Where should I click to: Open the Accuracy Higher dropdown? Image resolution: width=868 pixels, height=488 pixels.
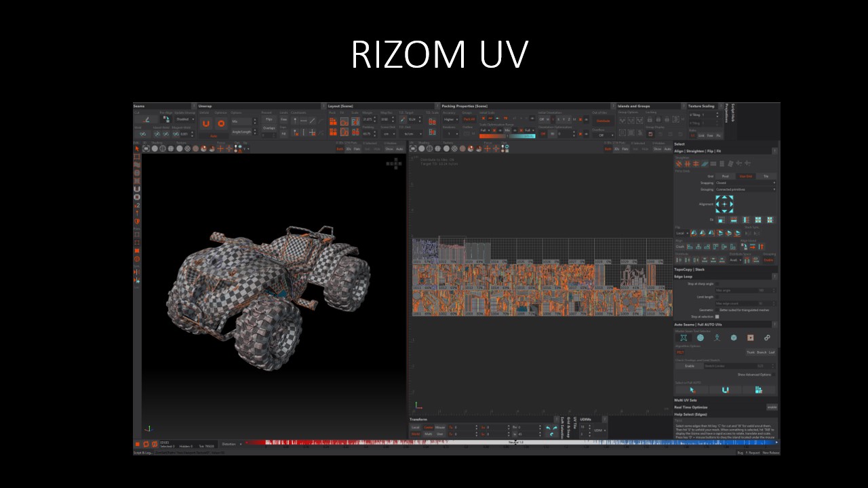tap(450, 119)
